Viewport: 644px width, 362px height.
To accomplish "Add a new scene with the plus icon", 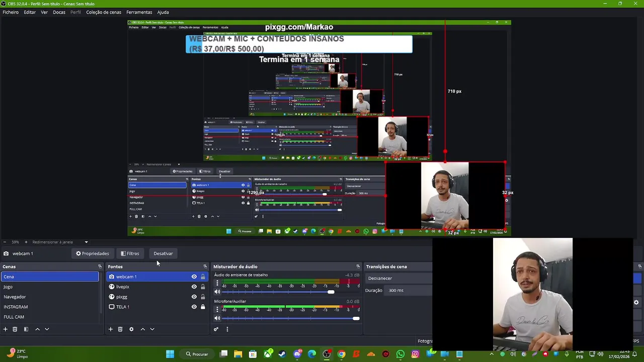I will pos(5,329).
